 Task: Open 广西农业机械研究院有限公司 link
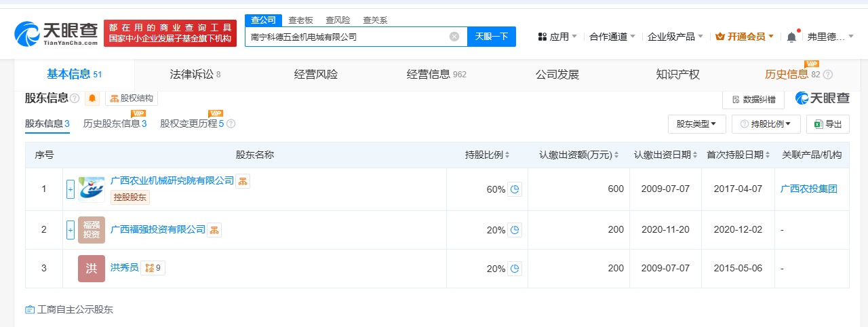pos(172,180)
